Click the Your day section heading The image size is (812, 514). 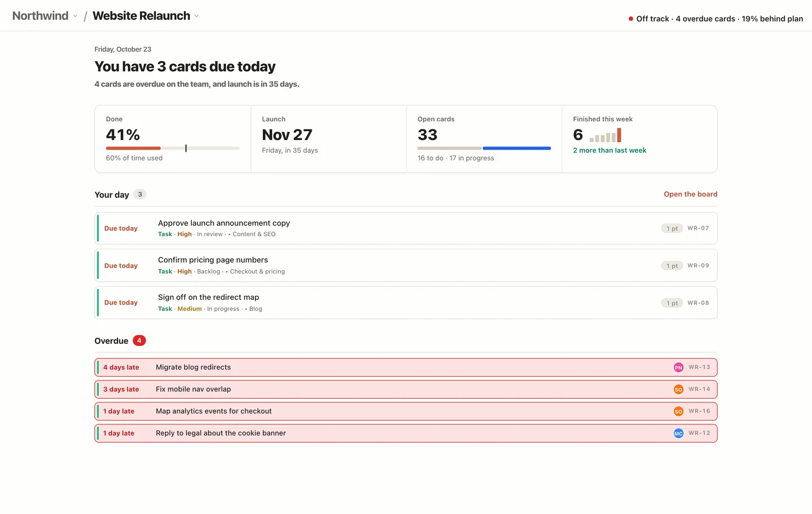pyautogui.click(x=111, y=195)
